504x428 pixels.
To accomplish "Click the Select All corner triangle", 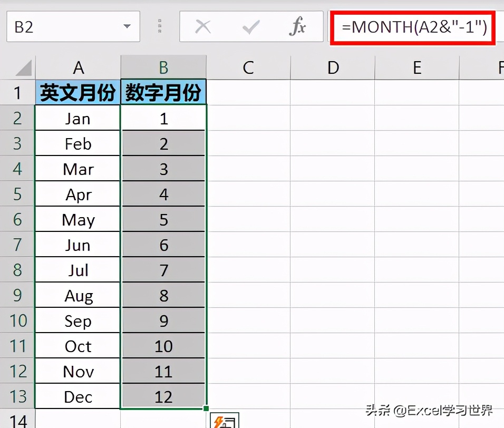I will coord(24,67).
